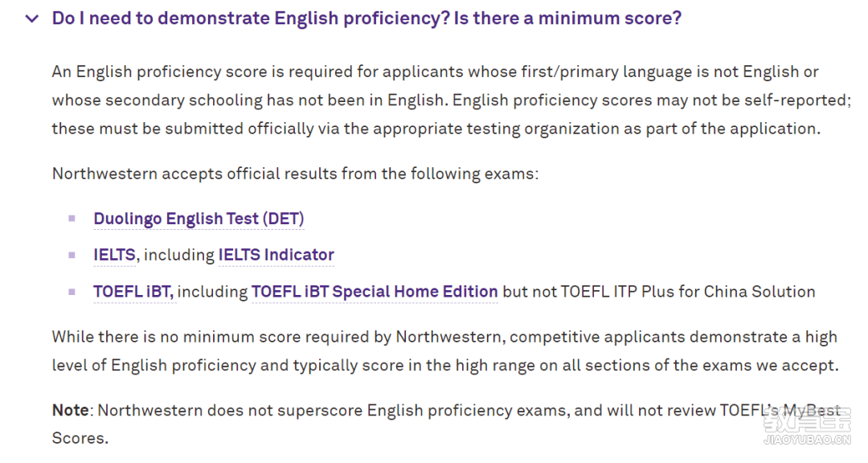Collapse the English proficiency FAQ chevron
Viewport: 868px width, 463px height.
point(32,18)
